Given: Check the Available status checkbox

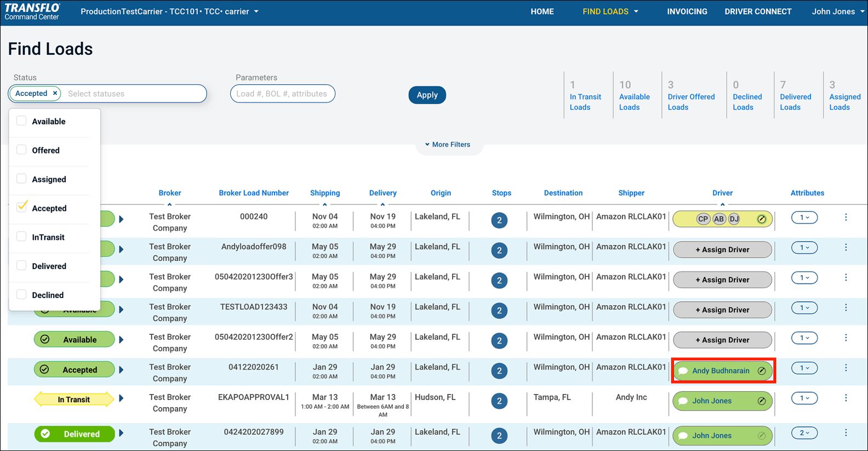Looking at the screenshot, I should point(21,121).
